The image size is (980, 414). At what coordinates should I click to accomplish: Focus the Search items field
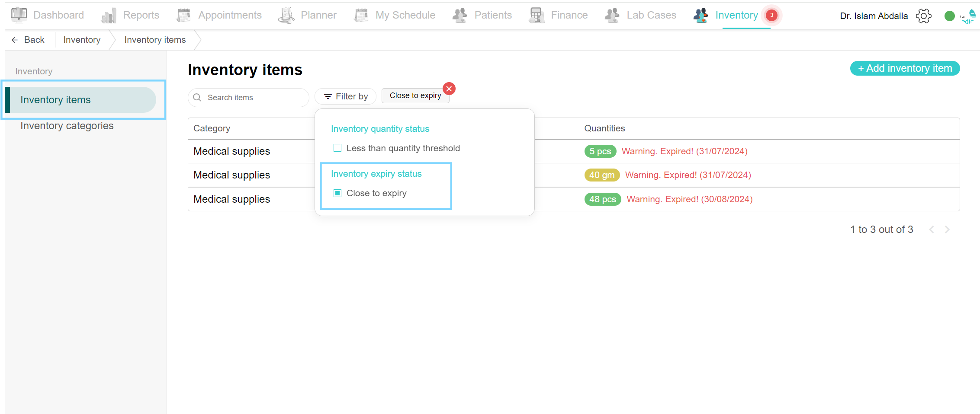[248, 97]
